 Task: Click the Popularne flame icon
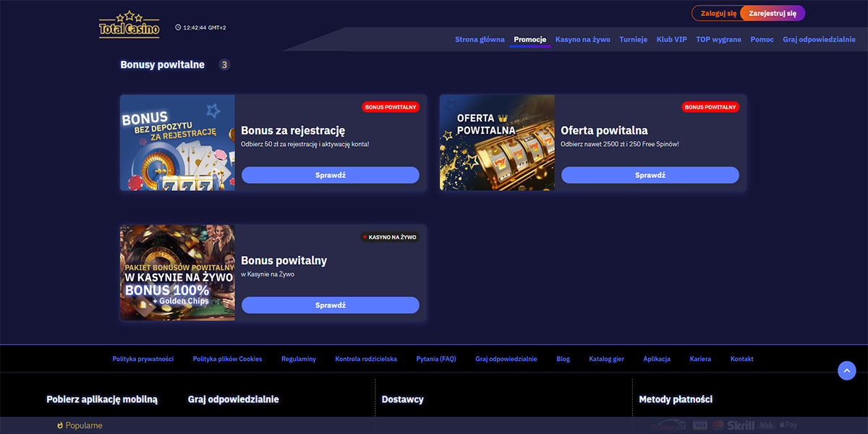click(x=60, y=425)
